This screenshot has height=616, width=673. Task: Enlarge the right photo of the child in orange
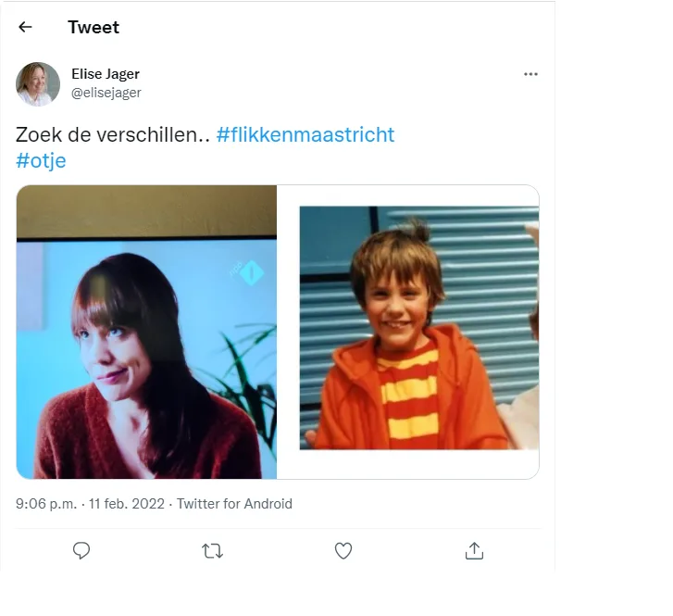(x=408, y=332)
